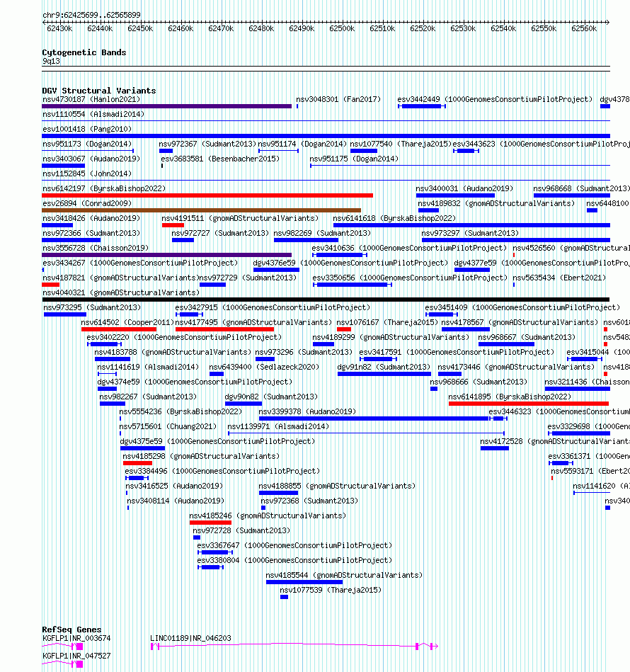Click nsv6142197 (ByrskaBishop2022) label
Image resolution: width=630 pixels, height=672 pixels.
(104, 188)
